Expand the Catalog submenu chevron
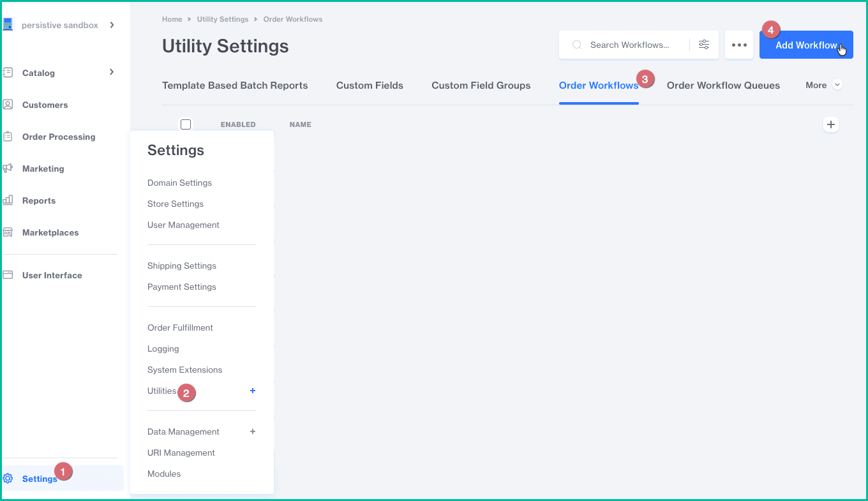The height and width of the screenshot is (501, 868). coord(112,72)
